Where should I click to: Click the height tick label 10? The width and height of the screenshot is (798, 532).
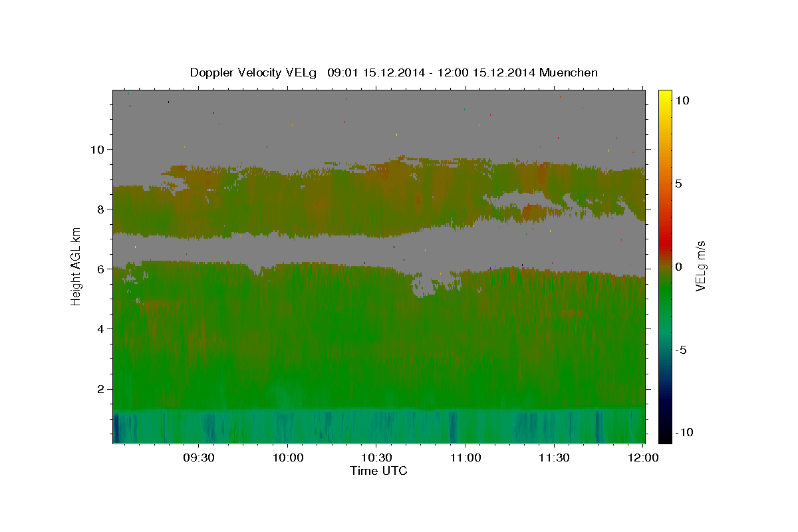[x=98, y=149]
